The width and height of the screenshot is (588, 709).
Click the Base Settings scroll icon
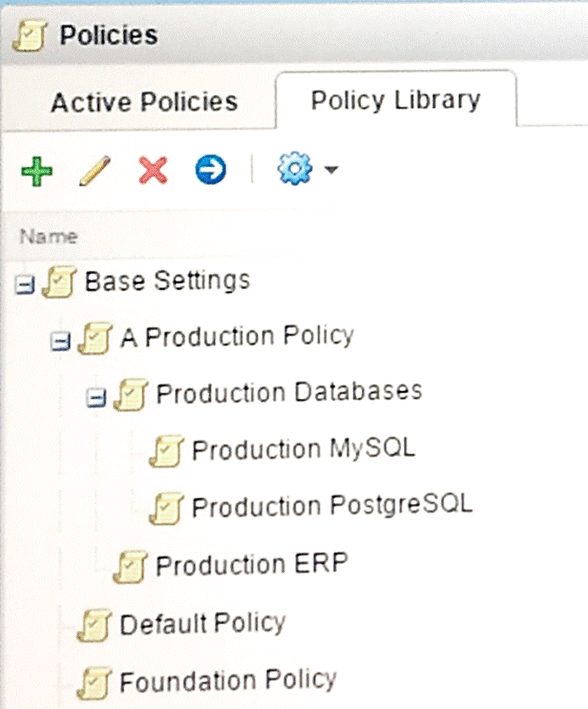click(x=57, y=283)
